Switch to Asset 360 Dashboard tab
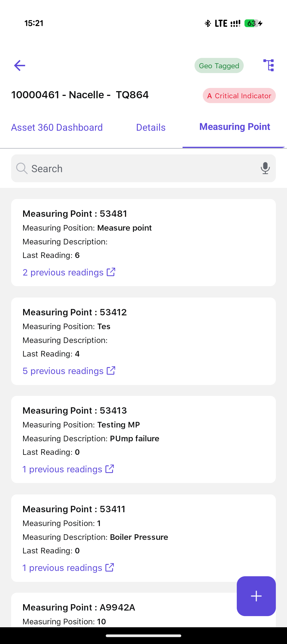Viewport: 287px width, 644px height. pyautogui.click(x=57, y=128)
